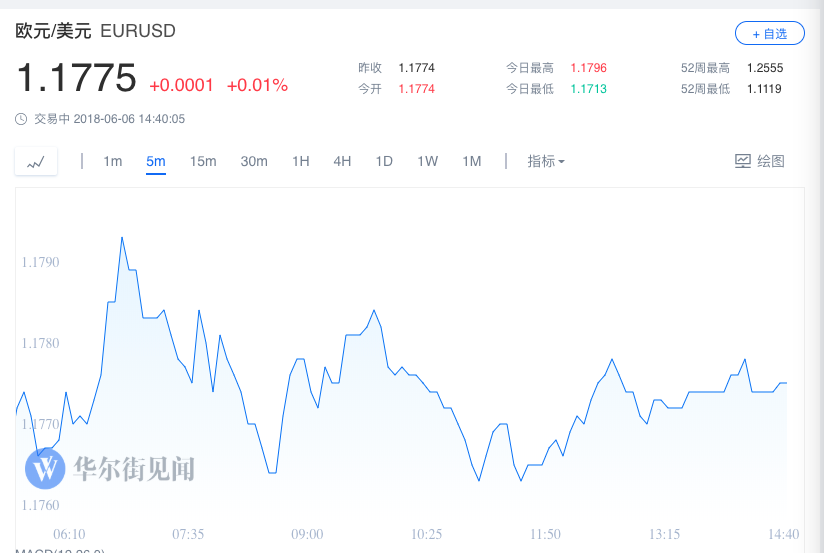Open the 绘图 drawing tool
The width and height of the screenshot is (824, 553).
[x=759, y=161]
